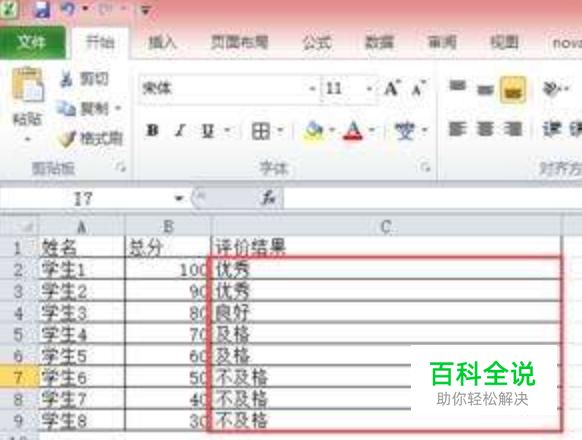Click the text orientation icon
The height and width of the screenshot is (440, 582).
click(x=551, y=88)
